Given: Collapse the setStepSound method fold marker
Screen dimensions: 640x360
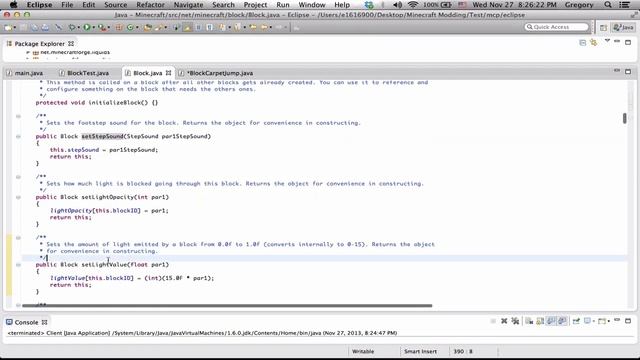Looking at the screenshot, I should point(18,136).
